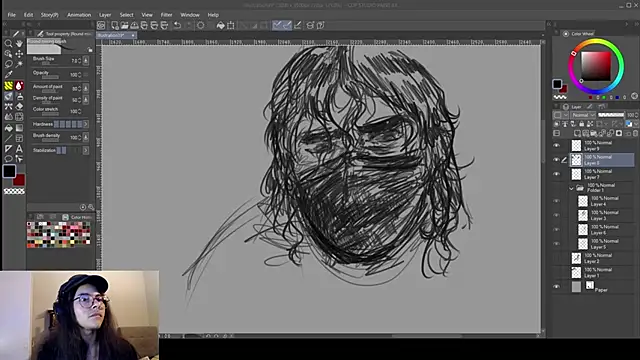Open the Window menu
The width and height of the screenshot is (640, 360).
point(190,15)
